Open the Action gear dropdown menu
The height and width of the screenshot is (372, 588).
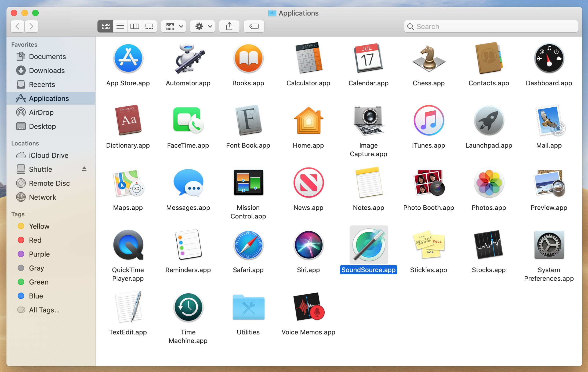(203, 26)
